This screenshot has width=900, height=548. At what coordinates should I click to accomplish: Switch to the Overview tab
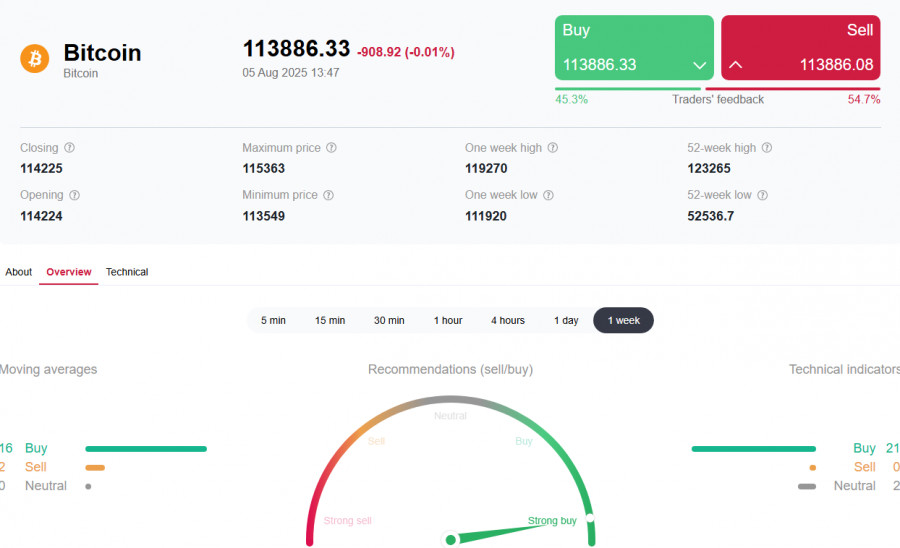[69, 272]
